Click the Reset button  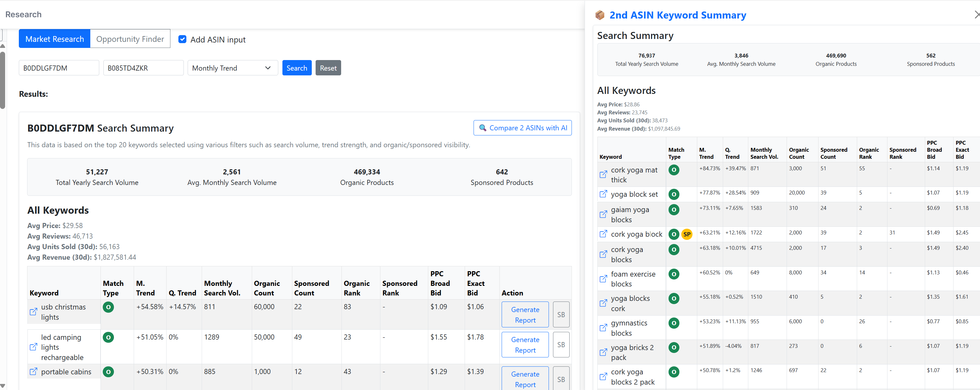tap(328, 68)
